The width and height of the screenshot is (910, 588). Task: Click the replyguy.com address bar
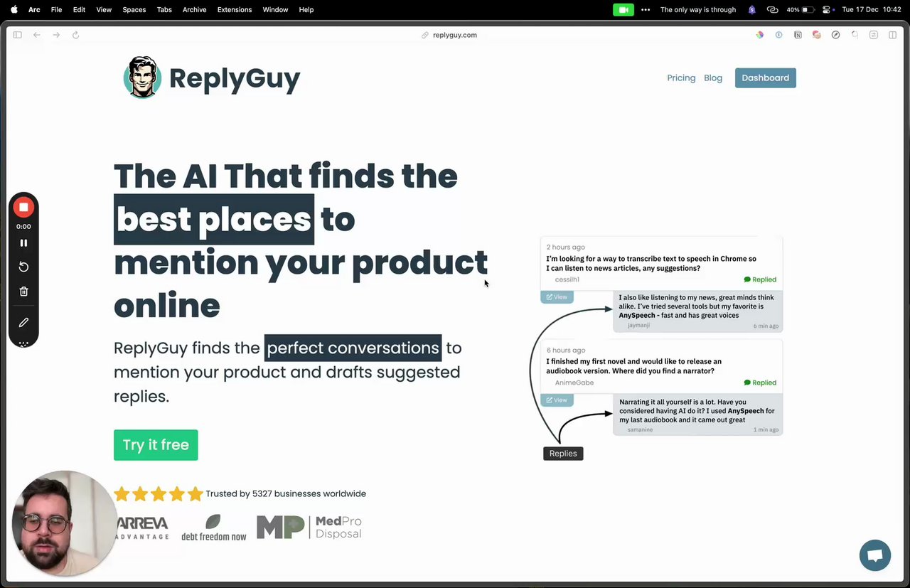[449, 35]
